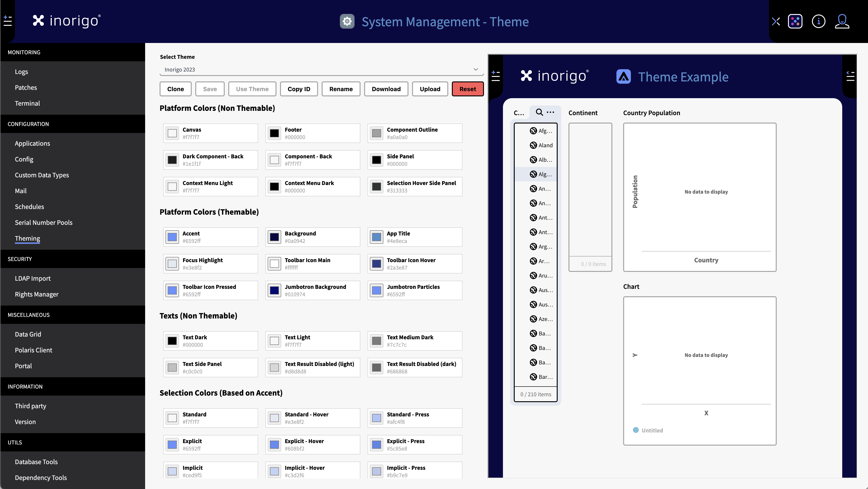Click the Download button
Viewport: 868px width, 489px height.
[x=386, y=89]
